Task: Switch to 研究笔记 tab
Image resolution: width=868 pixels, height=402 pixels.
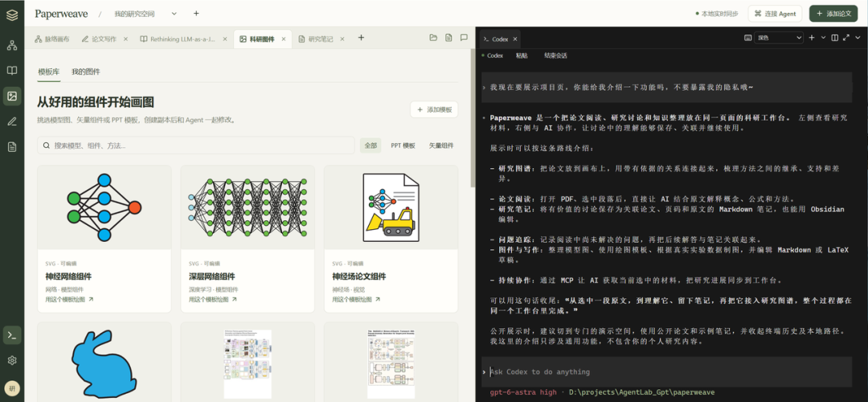Action: coord(316,39)
